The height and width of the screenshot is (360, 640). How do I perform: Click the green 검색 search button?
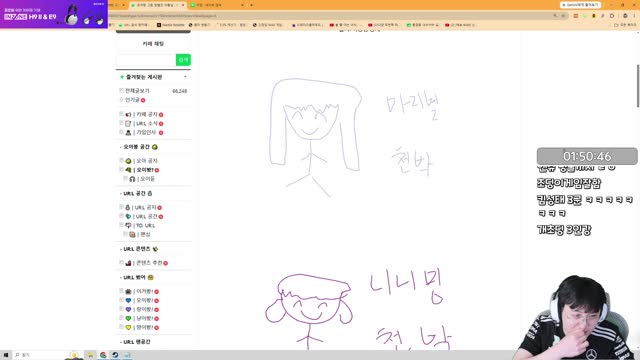click(x=183, y=60)
